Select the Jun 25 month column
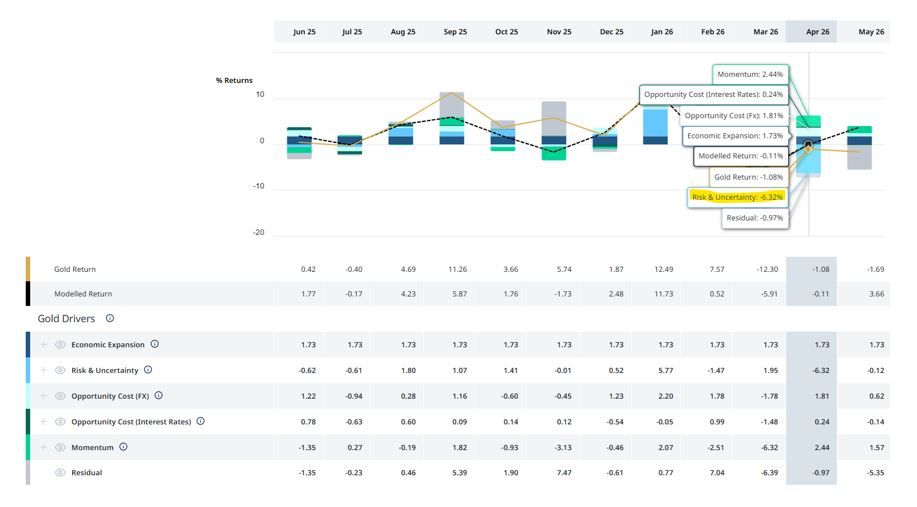This screenshot has height=507, width=917. click(x=304, y=32)
